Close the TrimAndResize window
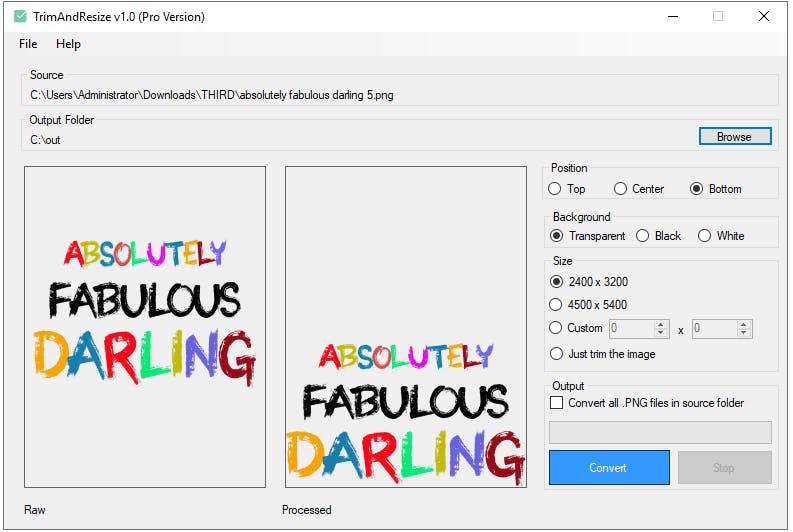This screenshot has width=793, height=532. pos(764,17)
